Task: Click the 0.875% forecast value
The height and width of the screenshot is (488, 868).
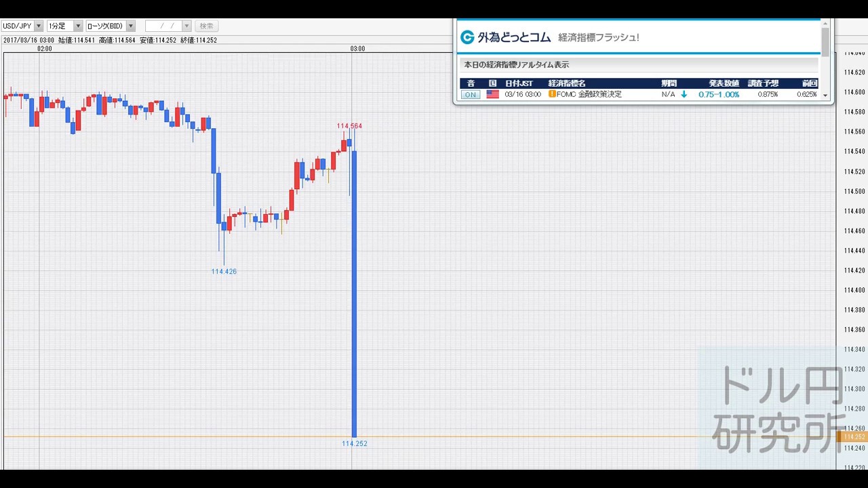Action: (x=768, y=94)
